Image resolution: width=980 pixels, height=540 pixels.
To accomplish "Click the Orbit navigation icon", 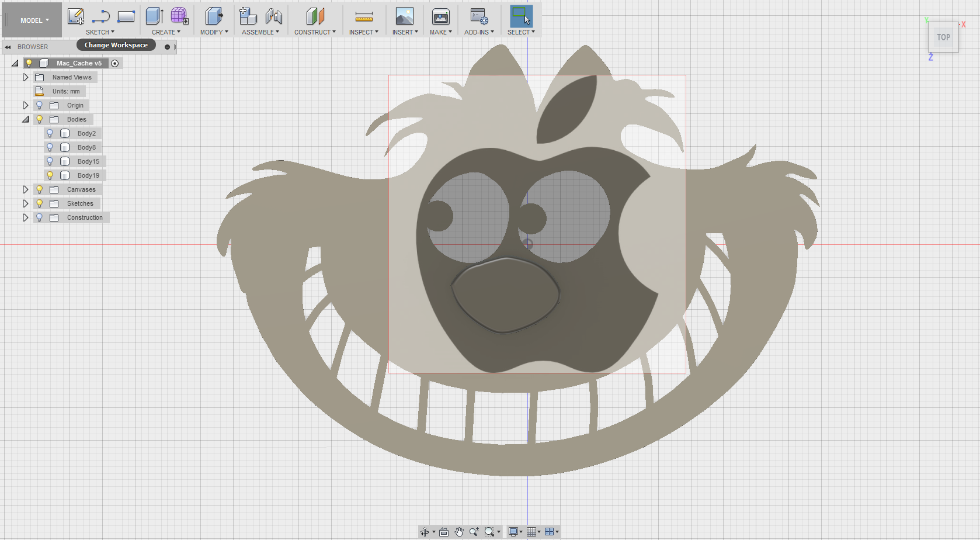I will tap(425, 532).
